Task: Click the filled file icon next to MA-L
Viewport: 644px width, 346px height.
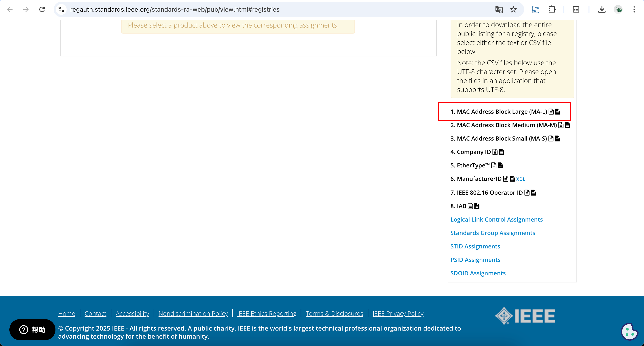Action: [557, 112]
